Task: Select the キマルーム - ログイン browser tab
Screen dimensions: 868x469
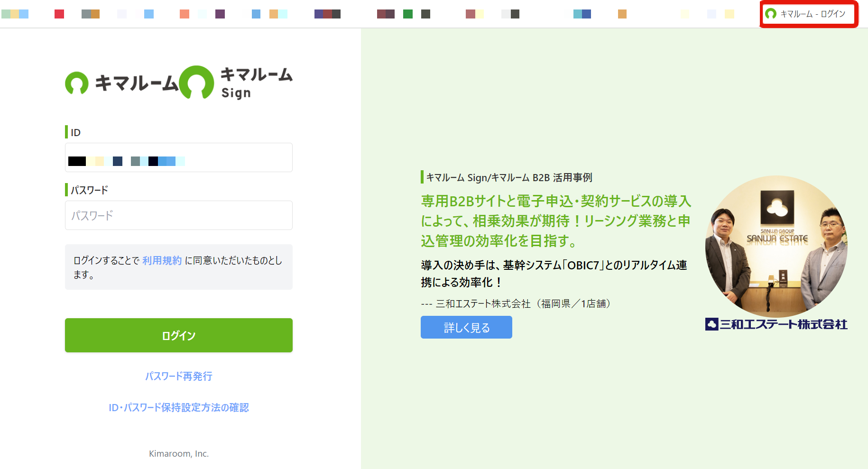Action: pyautogui.click(x=809, y=14)
